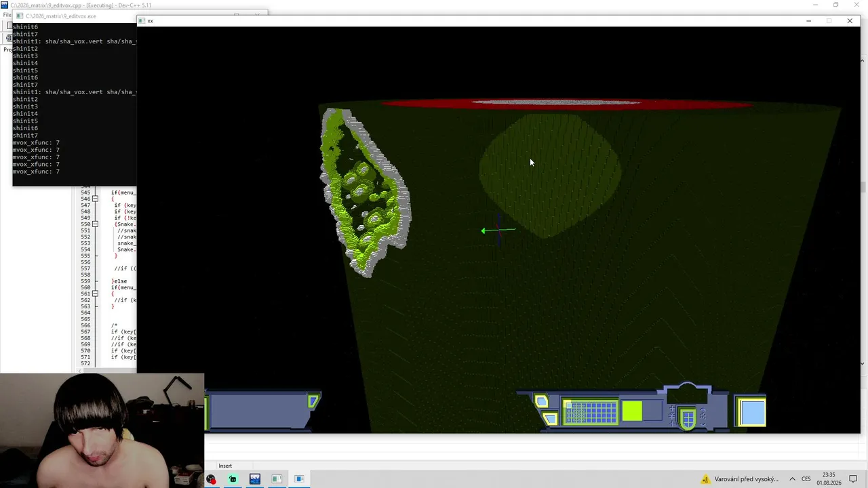Image resolution: width=868 pixels, height=488 pixels.
Task: Click the red disc at the top of the viewport
Action: click(566, 104)
